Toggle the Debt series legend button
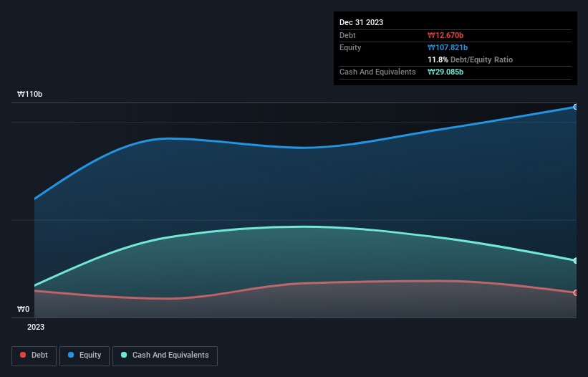Screen dimensions: 588x377 (x=34, y=355)
